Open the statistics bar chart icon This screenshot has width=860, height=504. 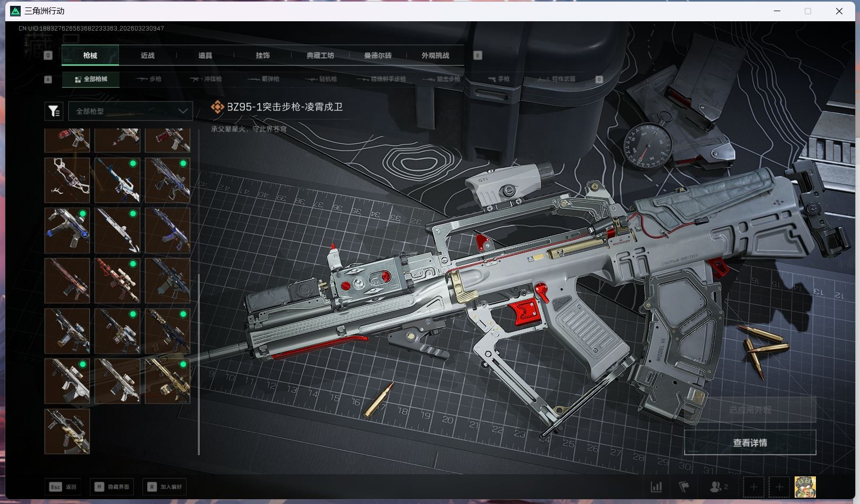[x=657, y=487]
